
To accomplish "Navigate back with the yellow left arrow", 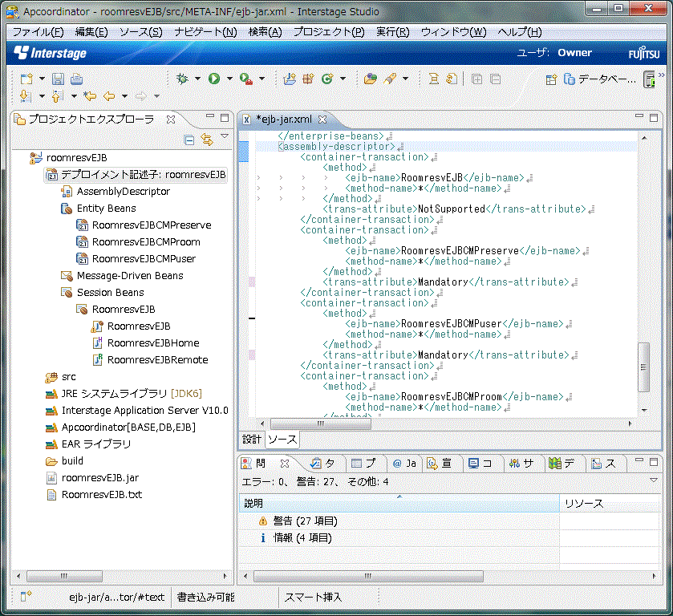I will 109,96.
